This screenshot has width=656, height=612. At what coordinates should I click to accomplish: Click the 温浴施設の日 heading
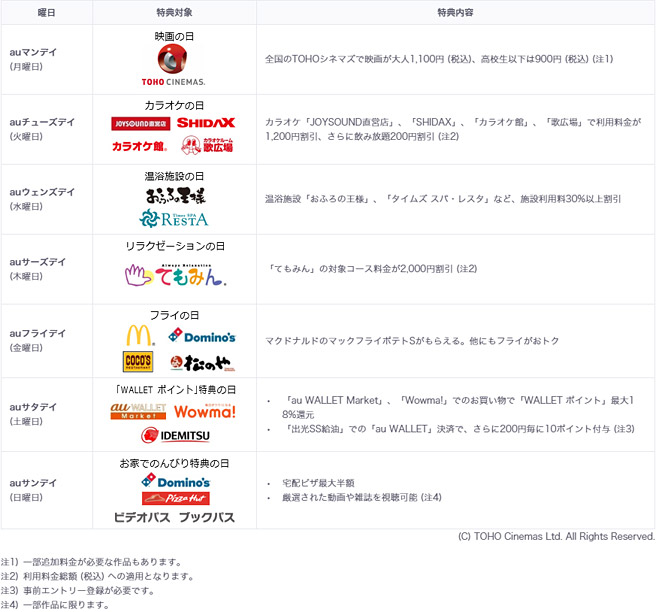[174, 176]
